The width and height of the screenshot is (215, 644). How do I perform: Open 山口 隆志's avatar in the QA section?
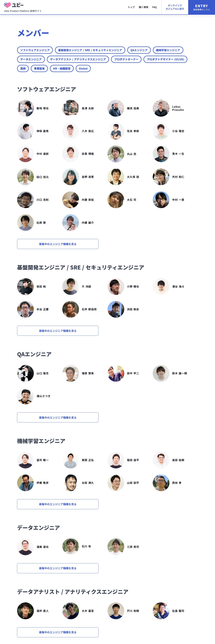(25, 373)
